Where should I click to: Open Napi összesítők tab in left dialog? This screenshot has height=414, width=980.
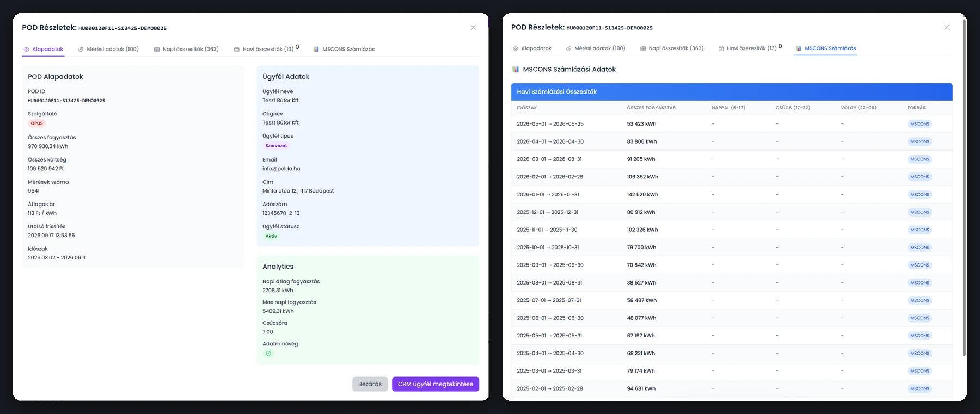186,49
